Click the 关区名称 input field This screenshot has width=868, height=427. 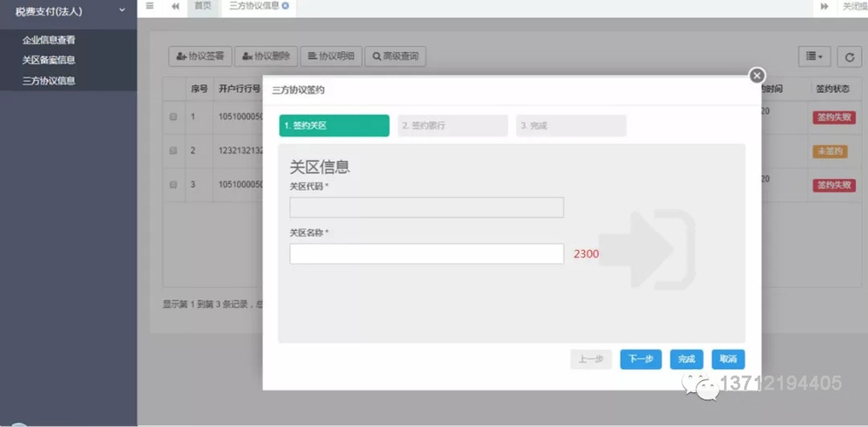427,253
